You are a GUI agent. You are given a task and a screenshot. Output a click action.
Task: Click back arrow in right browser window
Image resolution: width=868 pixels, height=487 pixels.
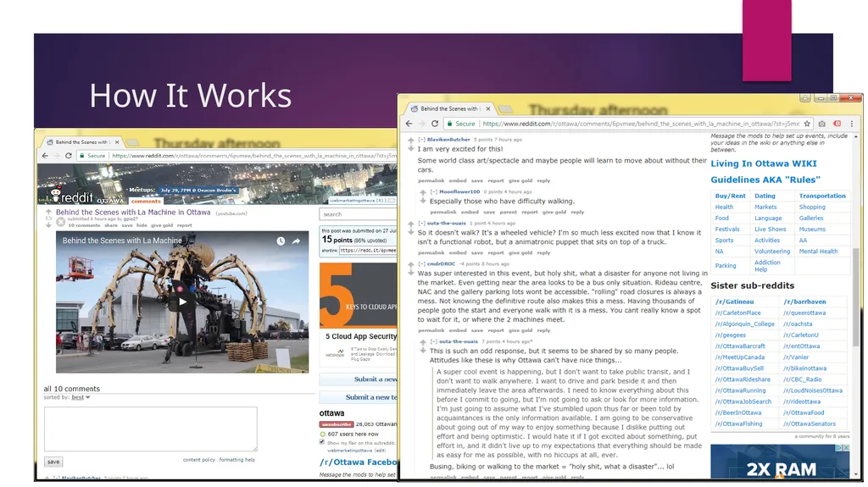tap(409, 124)
